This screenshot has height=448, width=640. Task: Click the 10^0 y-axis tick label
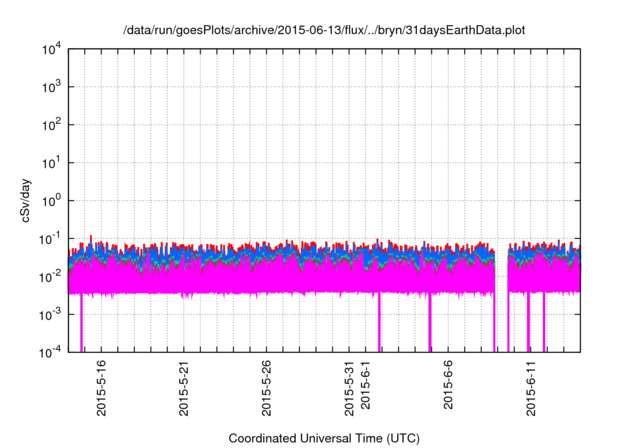pos(51,201)
